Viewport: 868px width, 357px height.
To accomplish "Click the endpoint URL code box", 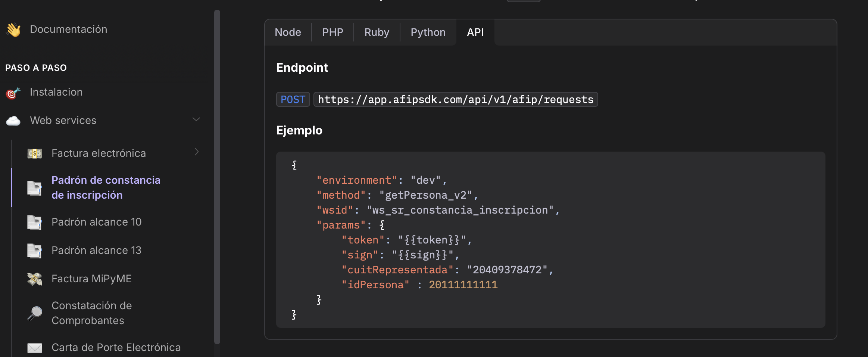I will (455, 100).
